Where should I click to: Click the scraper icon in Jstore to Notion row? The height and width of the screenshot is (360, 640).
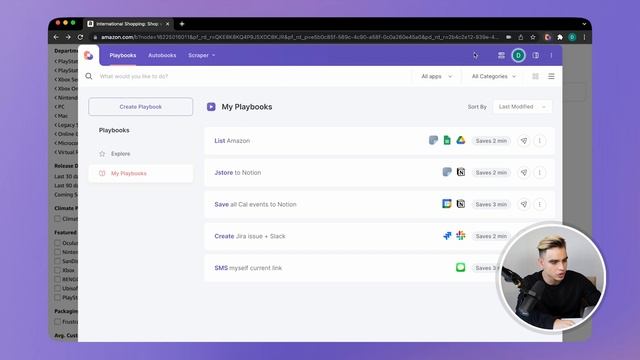(x=447, y=172)
